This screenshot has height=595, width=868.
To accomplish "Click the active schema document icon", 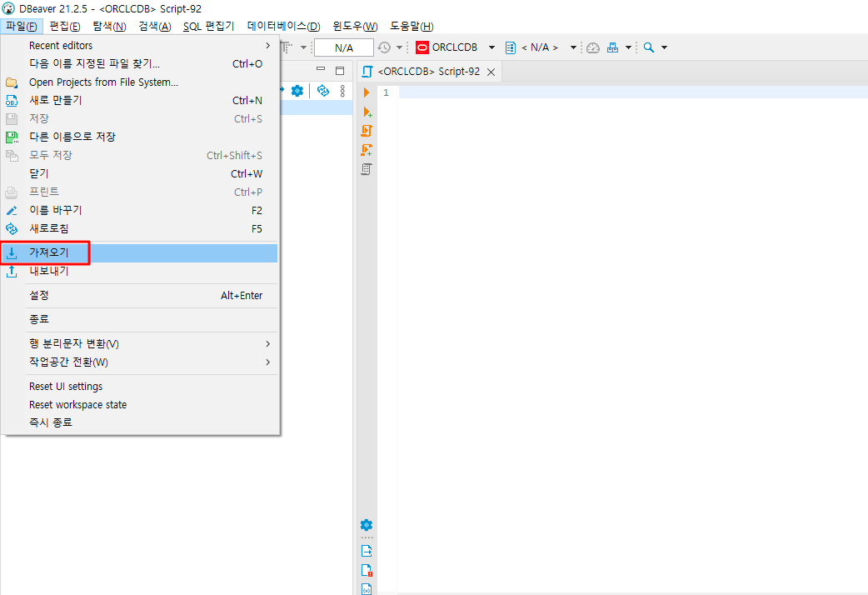I will 511,47.
